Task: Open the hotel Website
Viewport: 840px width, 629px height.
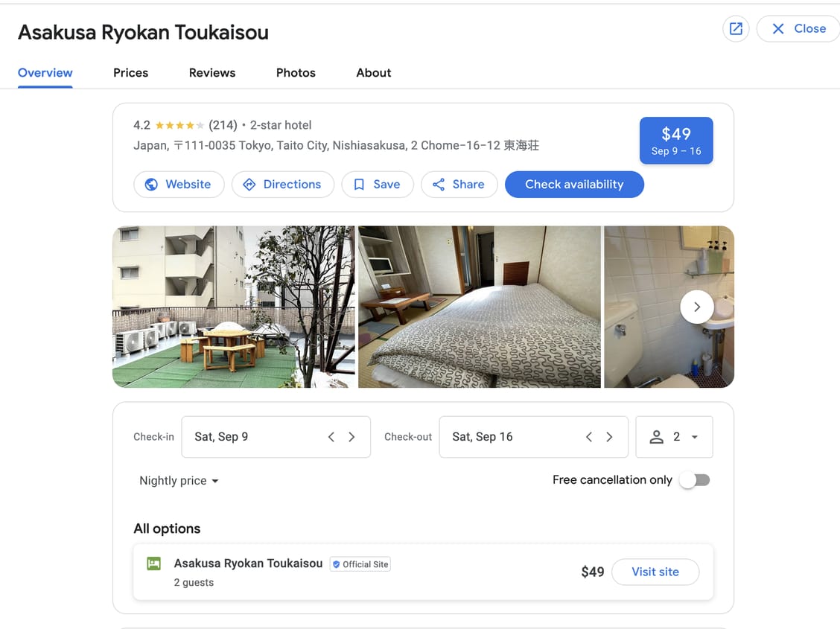Action: pyautogui.click(x=179, y=185)
